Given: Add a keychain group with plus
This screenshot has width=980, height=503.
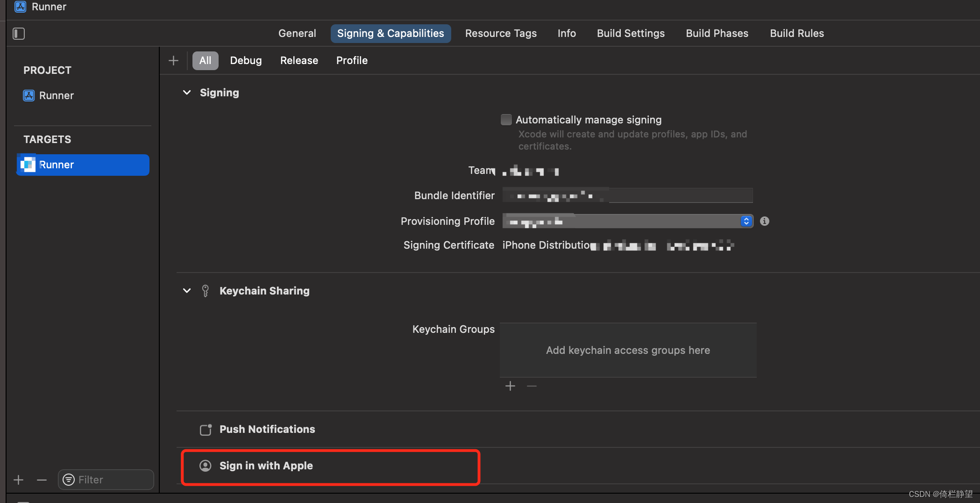Looking at the screenshot, I should point(511,386).
